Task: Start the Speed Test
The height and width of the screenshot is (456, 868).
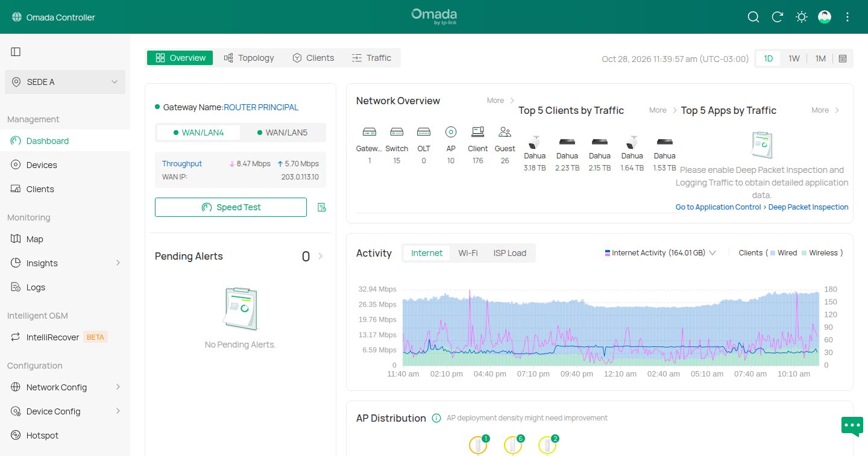Action: [x=231, y=207]
